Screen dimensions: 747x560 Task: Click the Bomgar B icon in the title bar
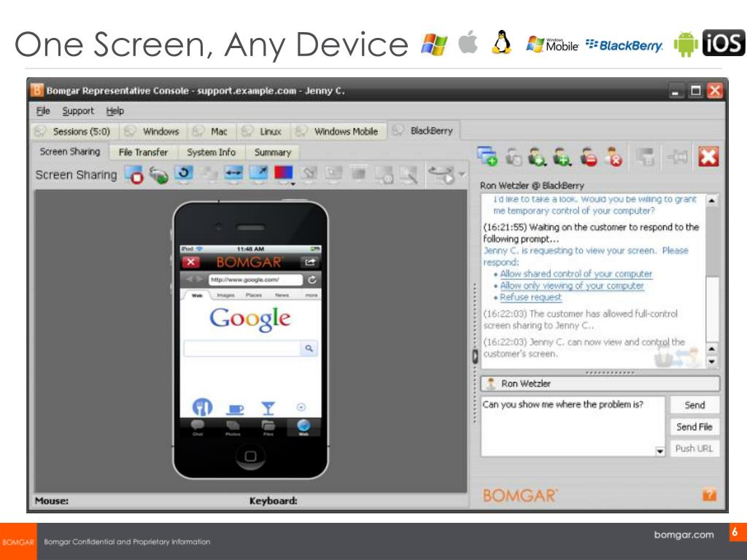(36, 90)
